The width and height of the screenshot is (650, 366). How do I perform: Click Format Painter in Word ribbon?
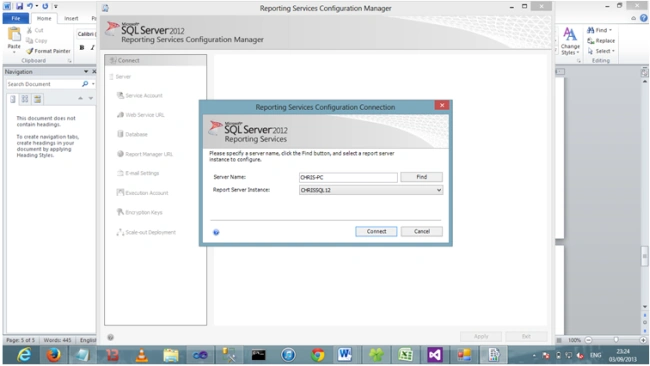(x=48, y=51)
